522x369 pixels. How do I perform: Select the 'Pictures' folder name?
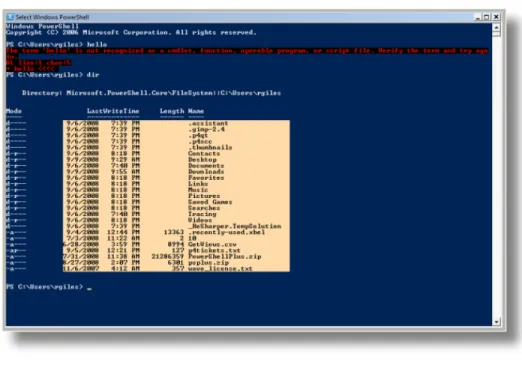coord(204,196)
